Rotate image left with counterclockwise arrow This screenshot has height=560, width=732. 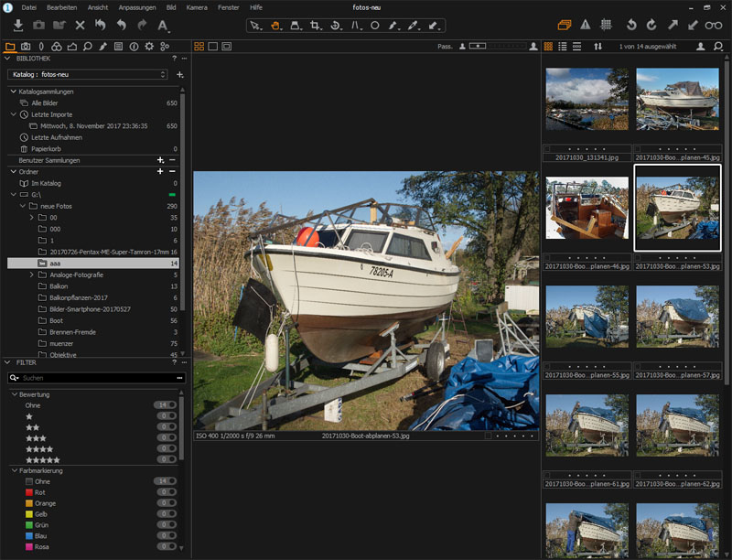coord(631,26)
